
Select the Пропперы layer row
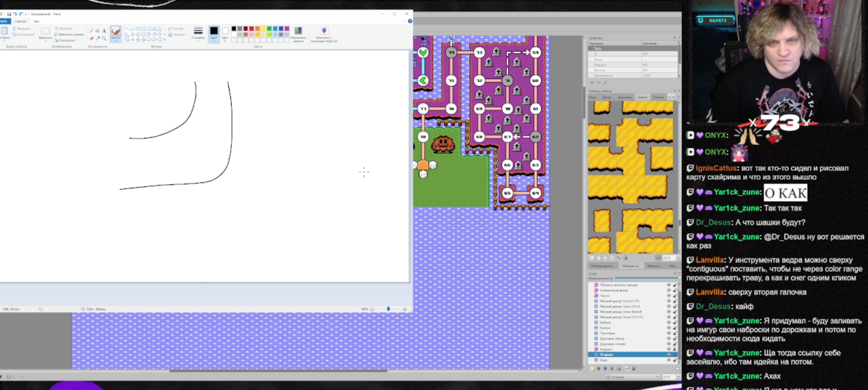(x=632, y=333)
